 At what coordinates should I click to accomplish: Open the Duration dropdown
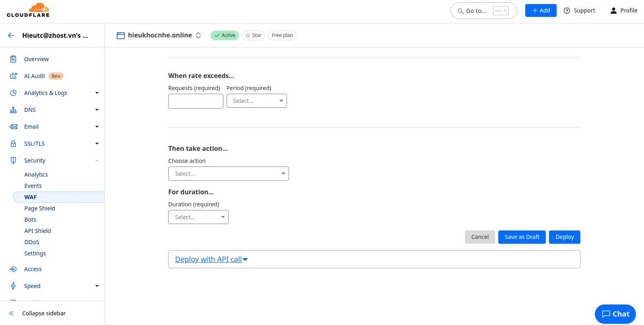198,217
